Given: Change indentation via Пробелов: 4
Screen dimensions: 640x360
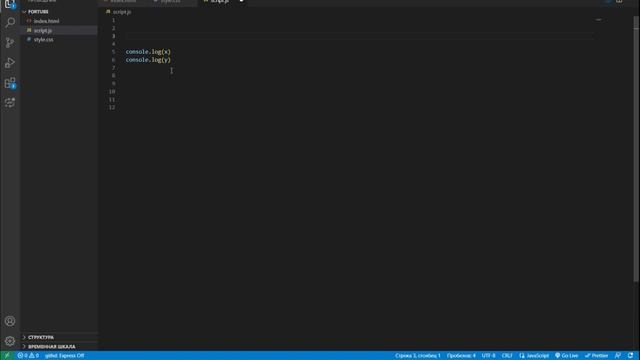Looking at the screenshot, I should (461, 356).
